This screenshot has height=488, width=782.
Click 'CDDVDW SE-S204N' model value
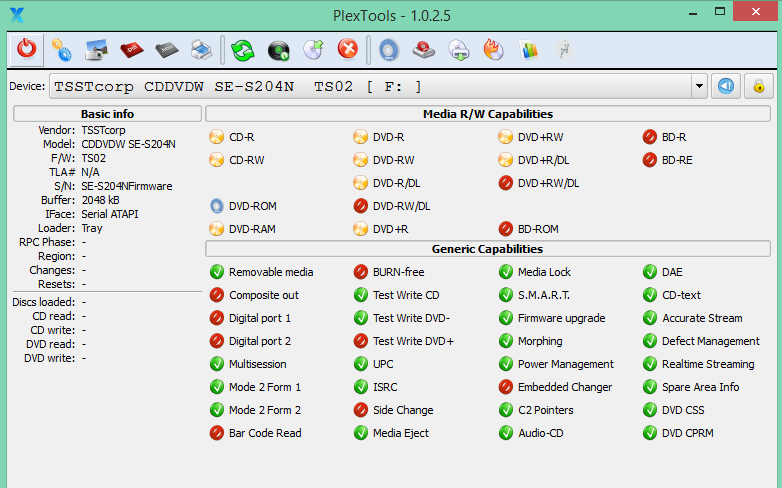(x=128, y=144)
